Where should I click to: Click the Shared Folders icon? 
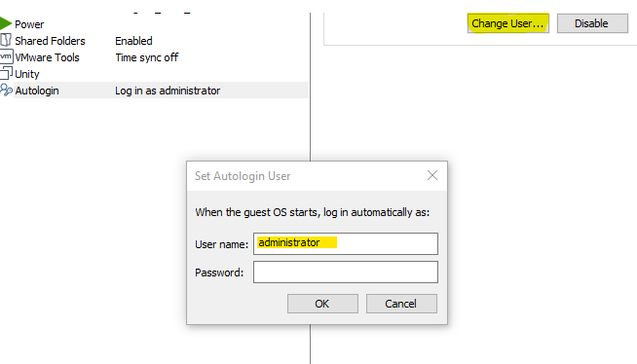tap(6, 40)
